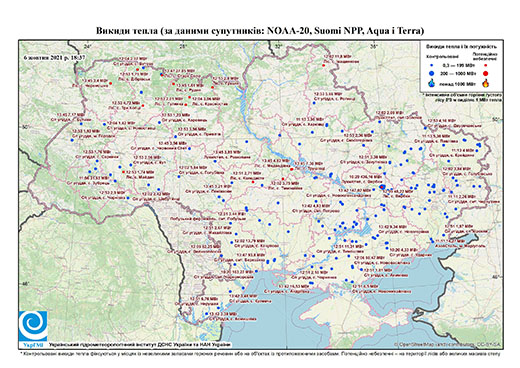This screenshot has height=368, width=520.
Task: Open the OpenStreetMap contributors attribution
Action: point(448,344)
